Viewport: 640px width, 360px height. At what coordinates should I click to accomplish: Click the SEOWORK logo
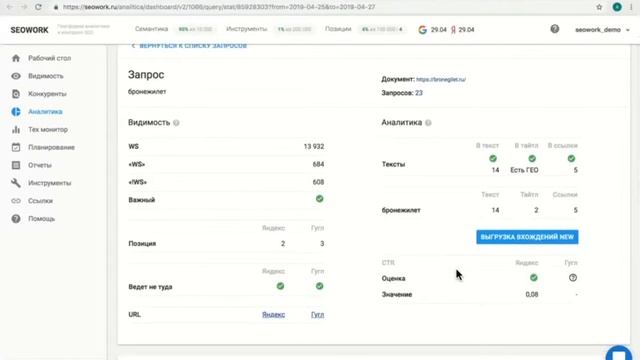click(x=29, y=30)
